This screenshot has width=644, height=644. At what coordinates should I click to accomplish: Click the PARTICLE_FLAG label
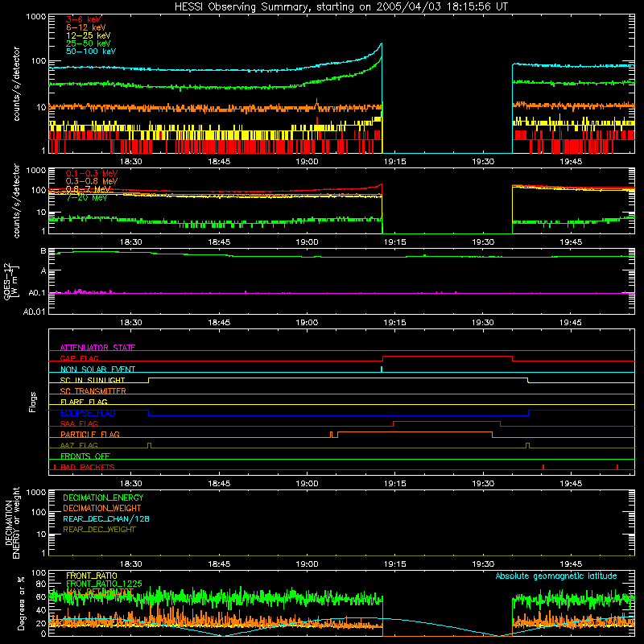(x=90, y=434)
